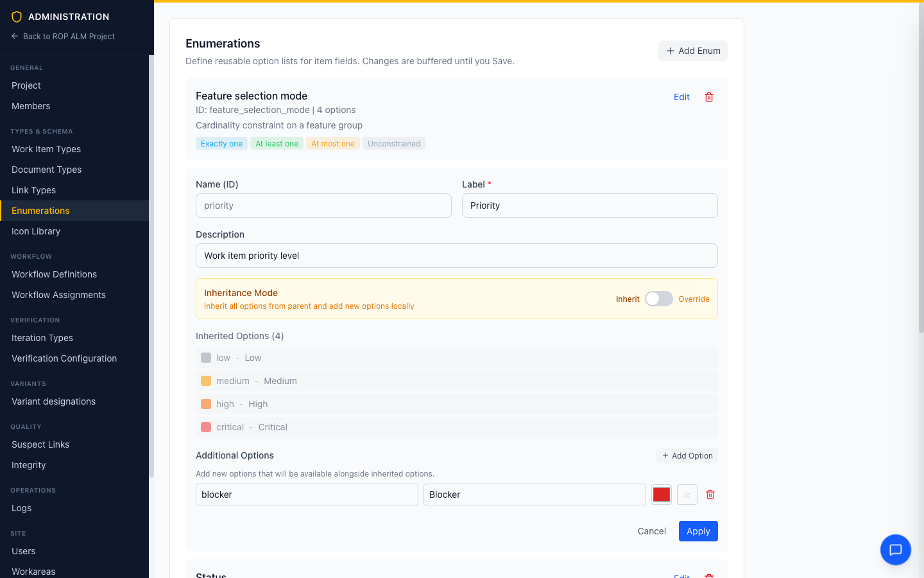Navigate to Variant designations
The height and width of the screenshot is (578, 924).
(74, 401)
